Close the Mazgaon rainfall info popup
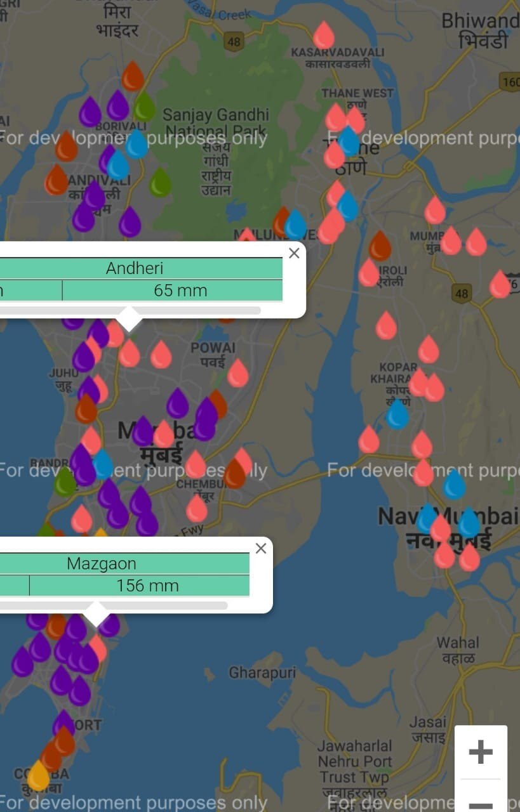 click(x=261, y=549)
